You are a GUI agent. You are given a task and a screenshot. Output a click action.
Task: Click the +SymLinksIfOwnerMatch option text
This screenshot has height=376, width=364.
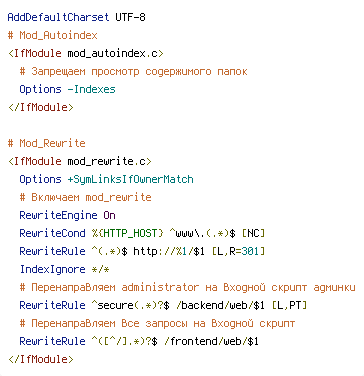pos(130,179)
